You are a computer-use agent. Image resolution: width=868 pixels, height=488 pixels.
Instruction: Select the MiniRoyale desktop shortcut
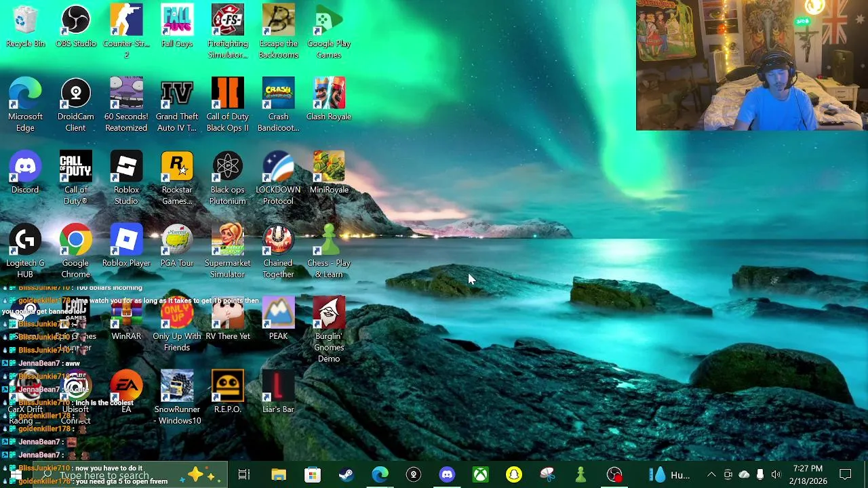coord(329,174)
